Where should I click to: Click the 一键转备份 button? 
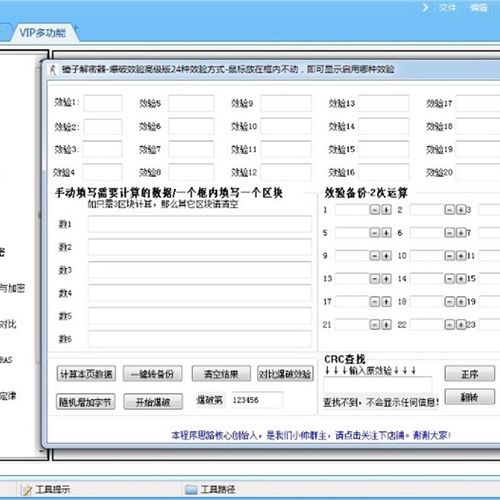(153, 374)
